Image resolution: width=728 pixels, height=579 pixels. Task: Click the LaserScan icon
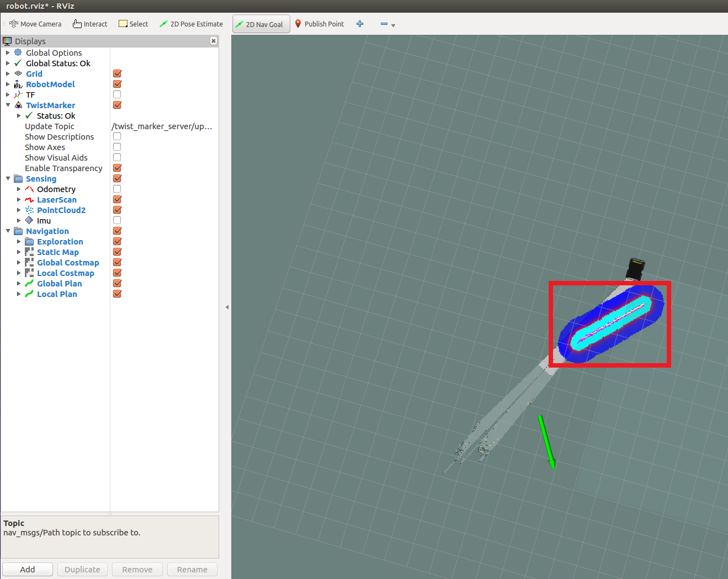[x=29, y=199]
